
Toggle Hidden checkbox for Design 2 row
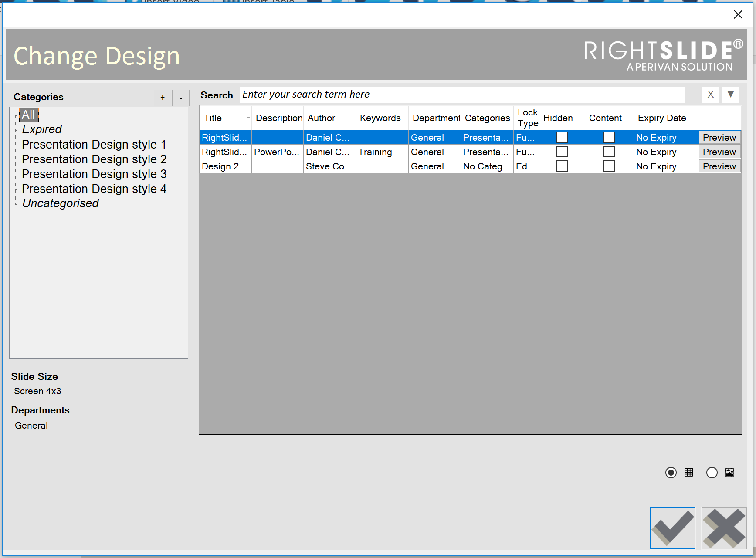click(562, 166)
